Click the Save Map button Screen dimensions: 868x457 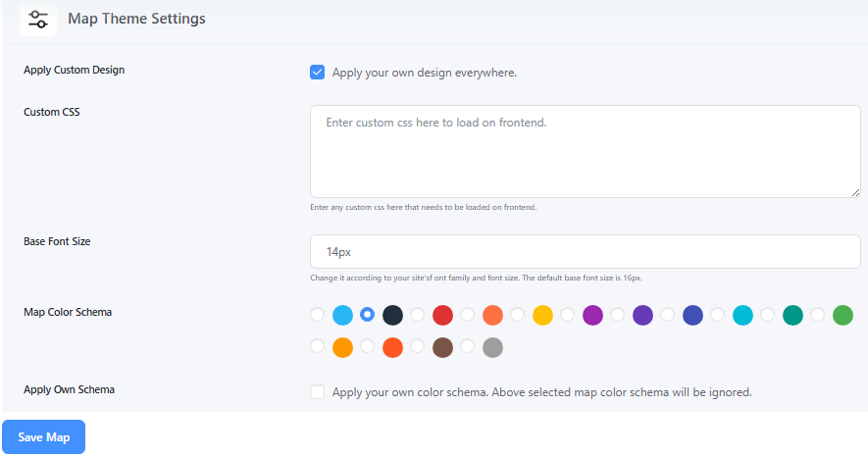point(44,437)
